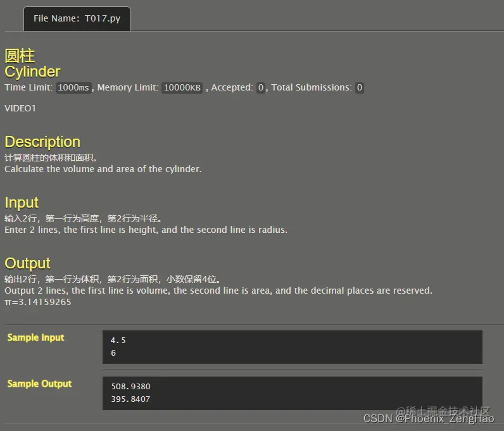Select the 1000ms time limit value
Image resolution: width=504 pixels, height=431 pixels.
tap(73, 87)
